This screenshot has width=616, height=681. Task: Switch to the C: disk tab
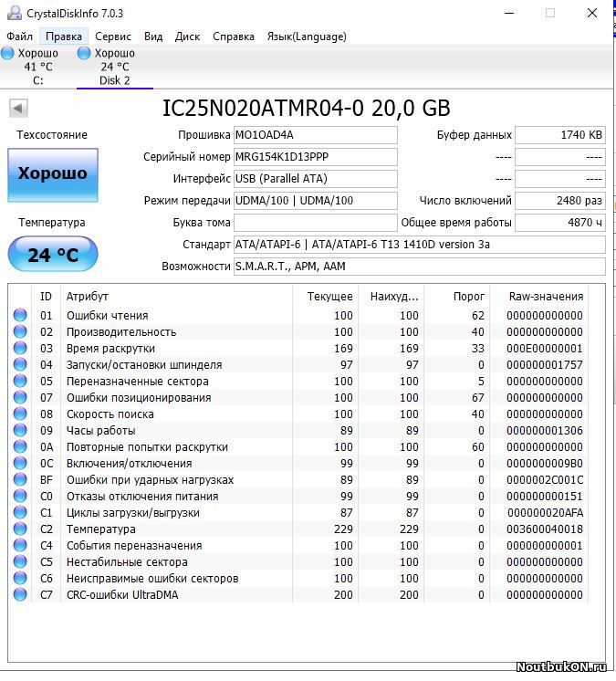(x=38, y=67)
